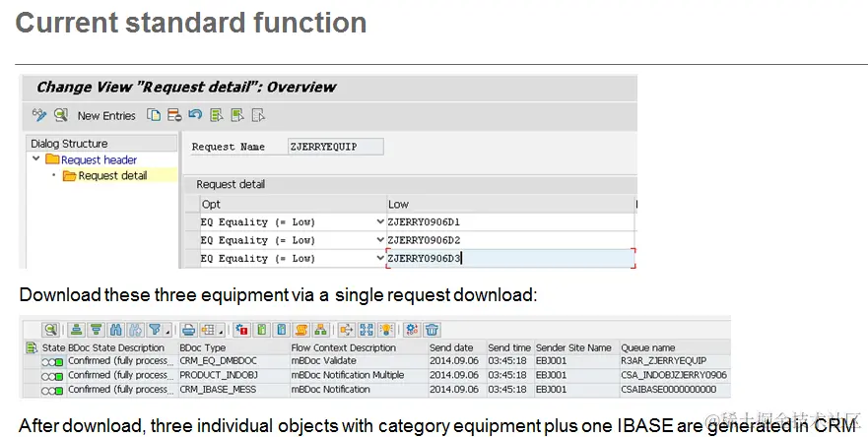
Task: Click the orange arrow reprocess icon
Action: click(x=347, y=330)
